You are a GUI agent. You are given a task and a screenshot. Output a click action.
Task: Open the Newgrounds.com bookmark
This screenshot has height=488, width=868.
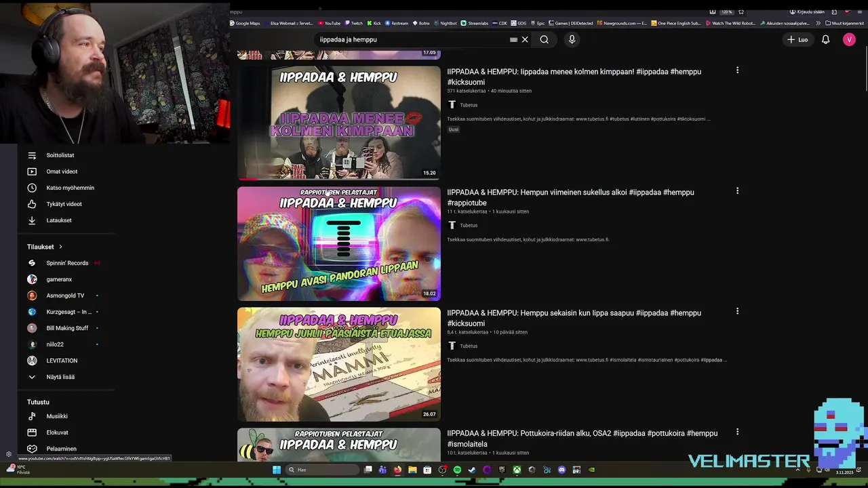coord(622,23)
